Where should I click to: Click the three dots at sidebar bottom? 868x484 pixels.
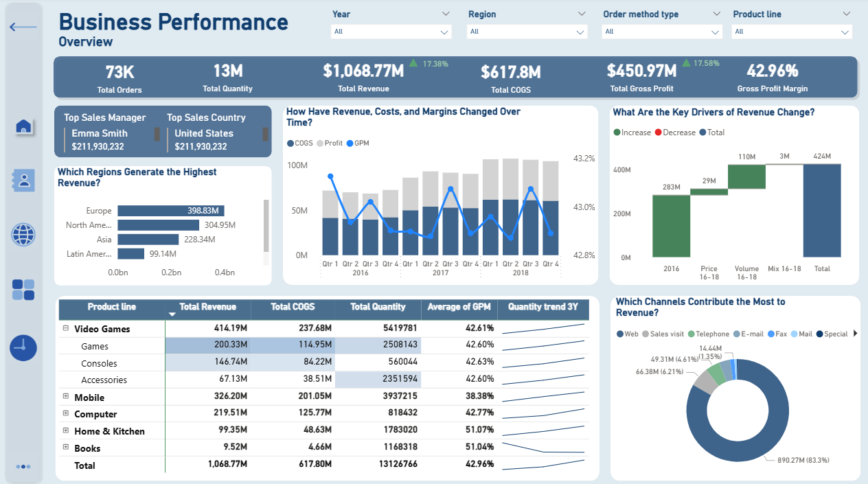(x=23, y=466)
